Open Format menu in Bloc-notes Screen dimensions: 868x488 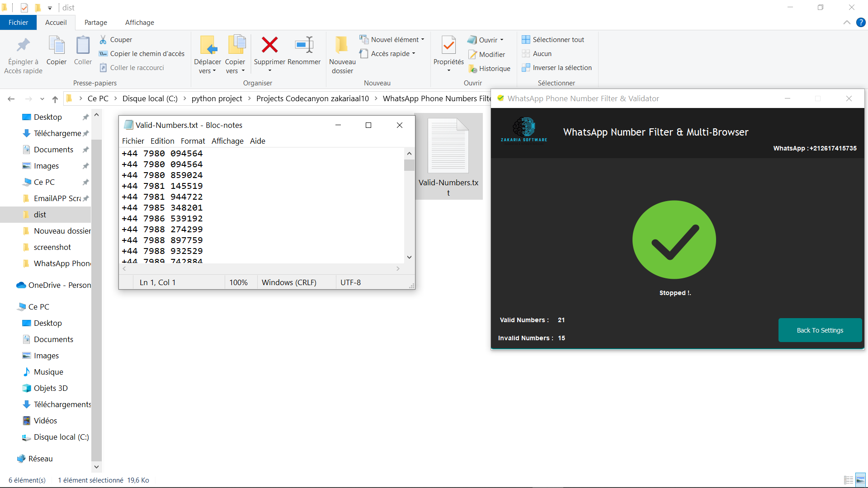coord(193,141)
